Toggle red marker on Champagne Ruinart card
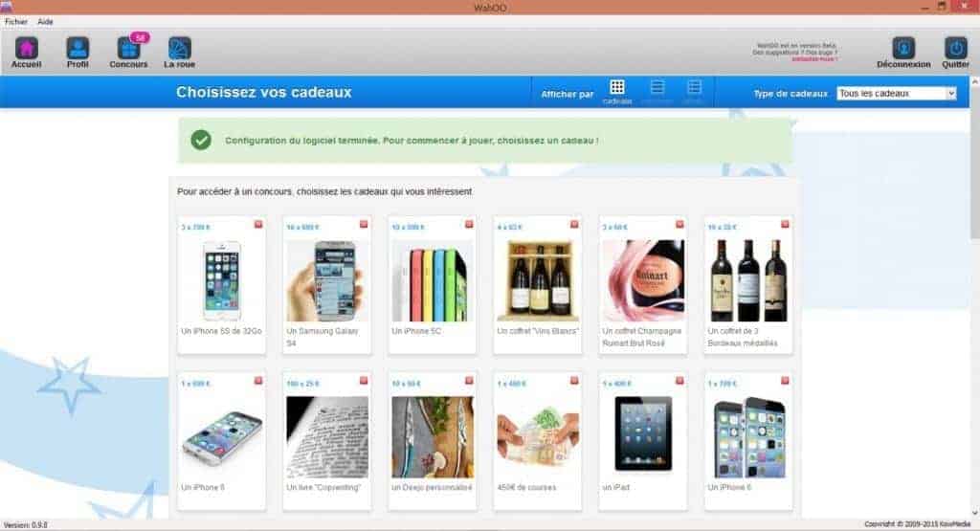The height and width of the screenshot is (531, 980). pos(679,224)
